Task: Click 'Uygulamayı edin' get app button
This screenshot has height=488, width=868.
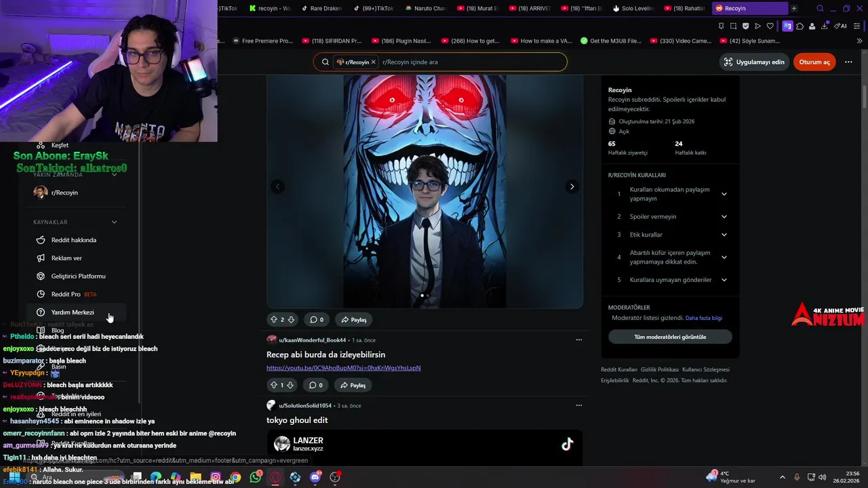Action: pyautogui.click(x=753, y=62)
